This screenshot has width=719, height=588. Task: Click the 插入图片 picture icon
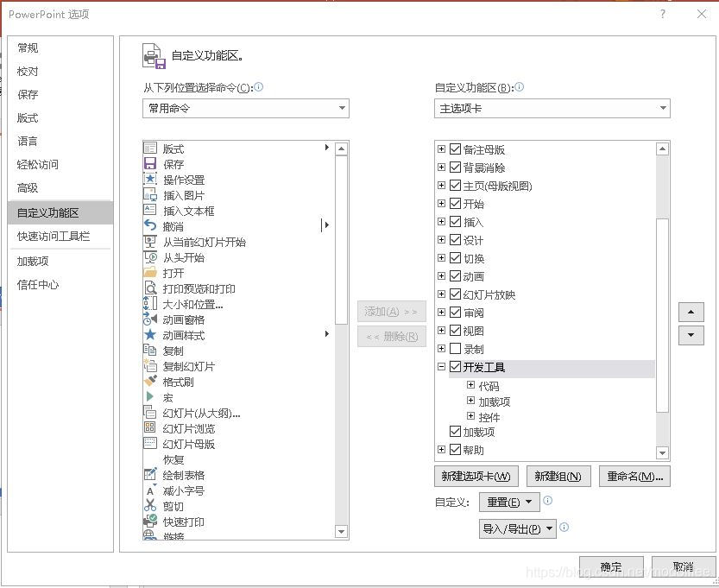pyautogui.click(x=150, y=195)
